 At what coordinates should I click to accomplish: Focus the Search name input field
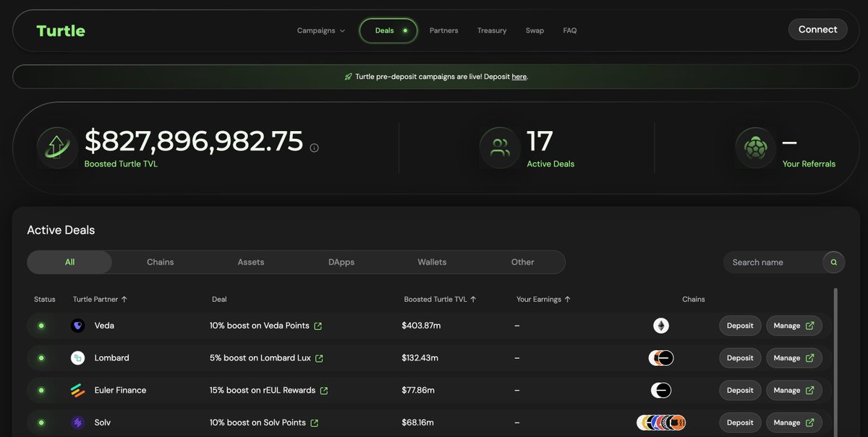coord(774,262)
